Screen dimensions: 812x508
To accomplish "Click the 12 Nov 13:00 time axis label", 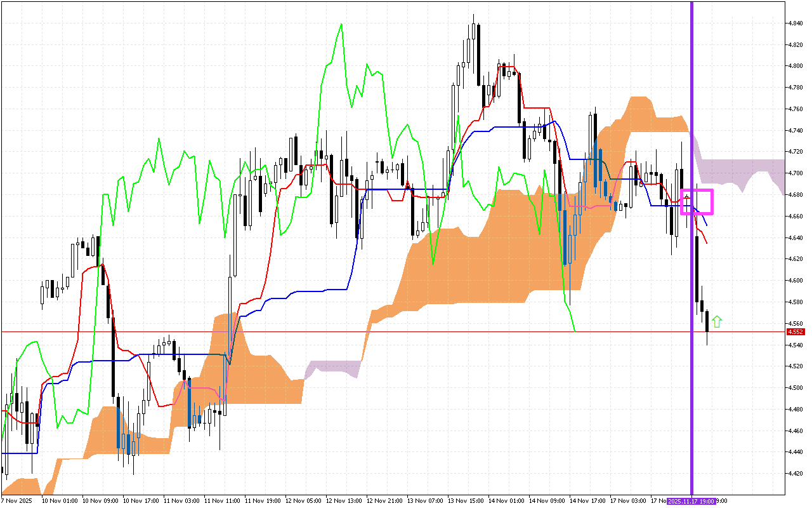I will (343, 501).
